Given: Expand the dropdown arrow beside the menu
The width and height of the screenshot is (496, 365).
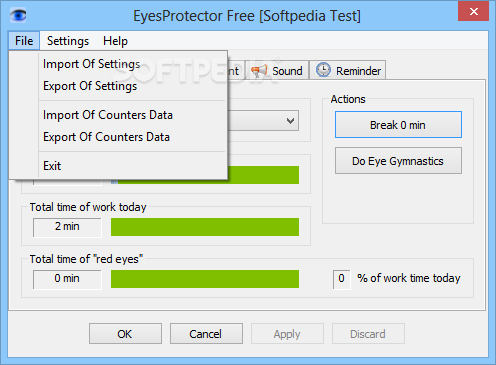Looking at the screenshot, I should point(290,121).
